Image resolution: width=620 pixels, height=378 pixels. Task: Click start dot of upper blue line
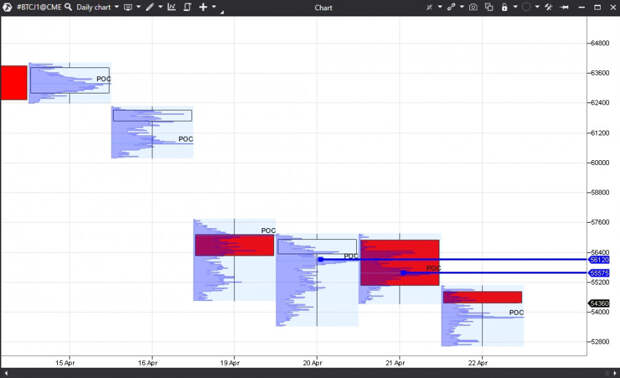321,259
